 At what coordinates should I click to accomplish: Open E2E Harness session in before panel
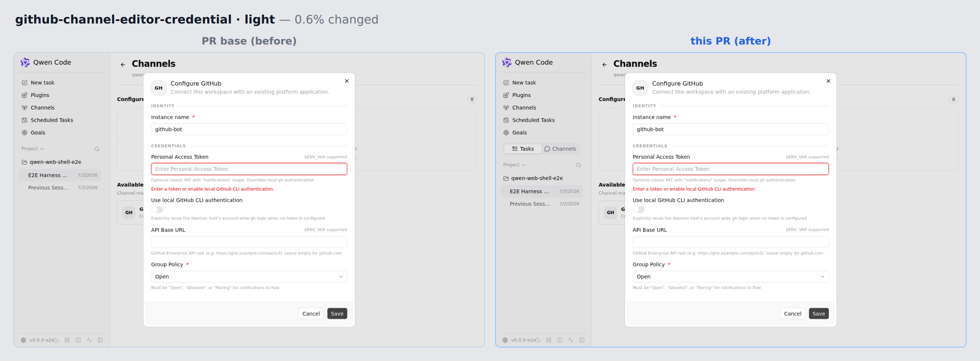60,175
